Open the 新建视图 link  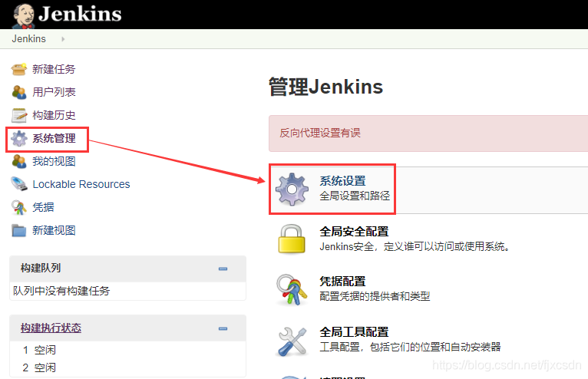(54, 231)
